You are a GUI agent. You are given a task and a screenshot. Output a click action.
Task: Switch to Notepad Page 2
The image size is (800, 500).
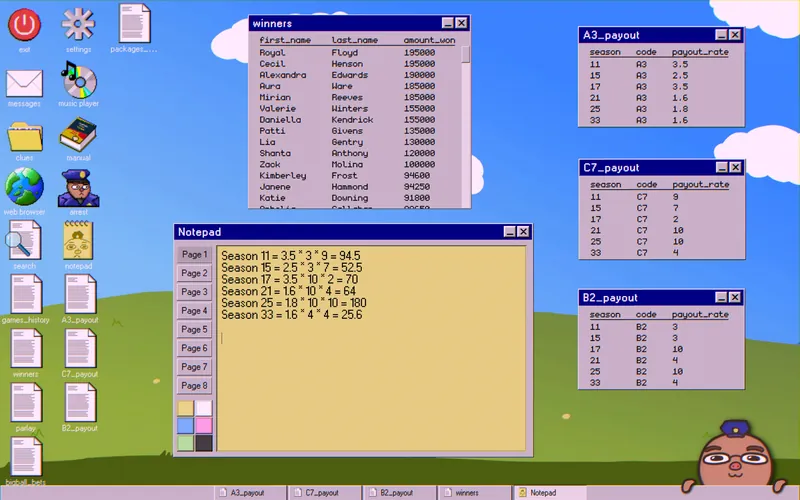[194, 273]
